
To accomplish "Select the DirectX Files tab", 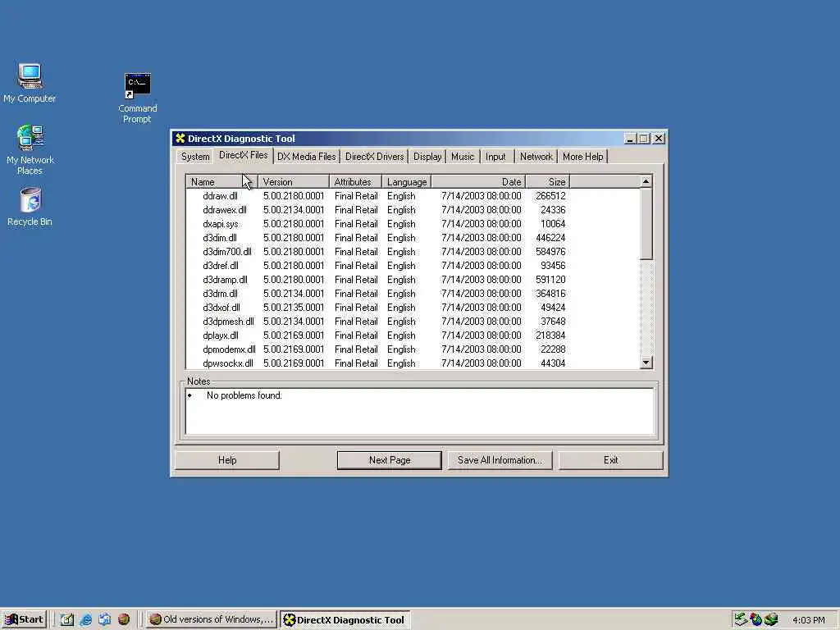I will click(243, 155).
